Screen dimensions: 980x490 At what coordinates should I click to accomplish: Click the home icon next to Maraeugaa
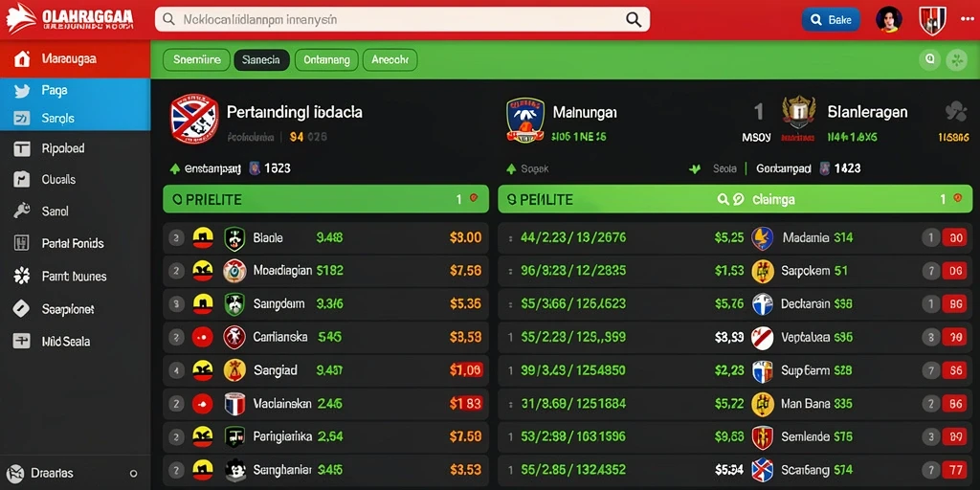(22, 59)
